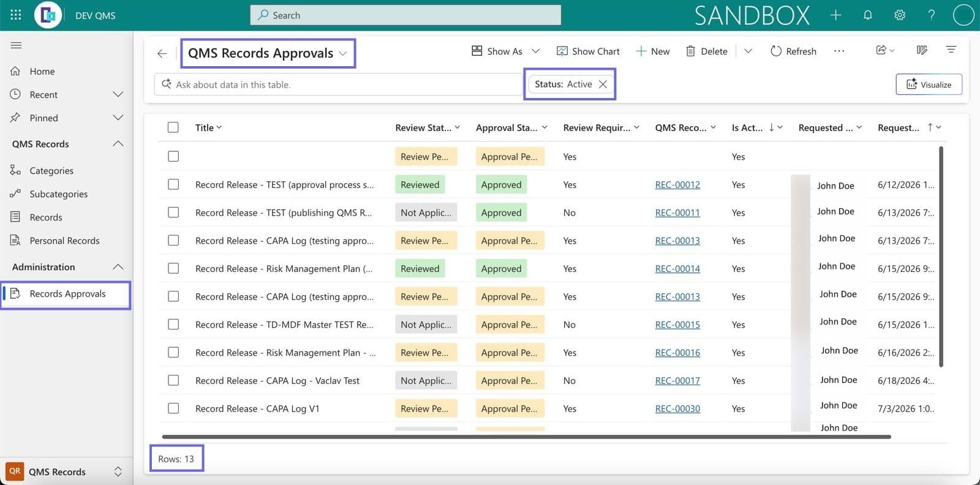Click the DEV QMS app logo
The width and height of the screenshot is (980, 485).
coord(48,15)
